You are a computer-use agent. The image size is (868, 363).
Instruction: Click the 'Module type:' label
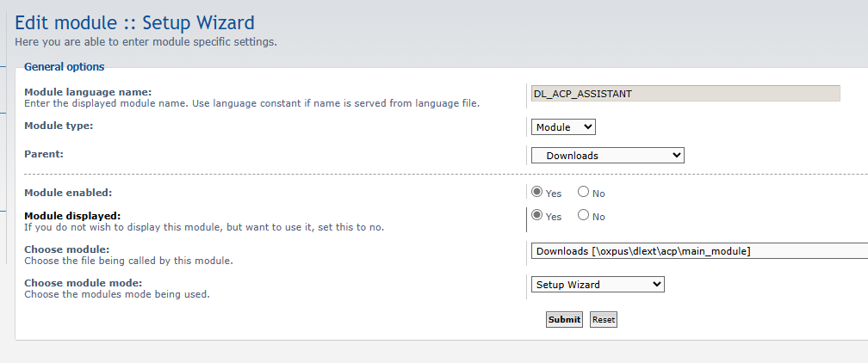[x=59, y=126]
